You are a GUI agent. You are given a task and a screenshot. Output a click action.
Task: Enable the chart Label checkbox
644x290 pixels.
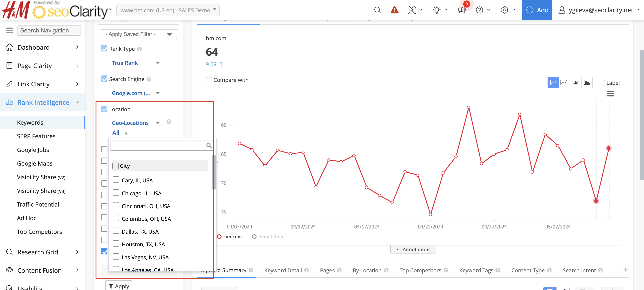coord(602,83)
